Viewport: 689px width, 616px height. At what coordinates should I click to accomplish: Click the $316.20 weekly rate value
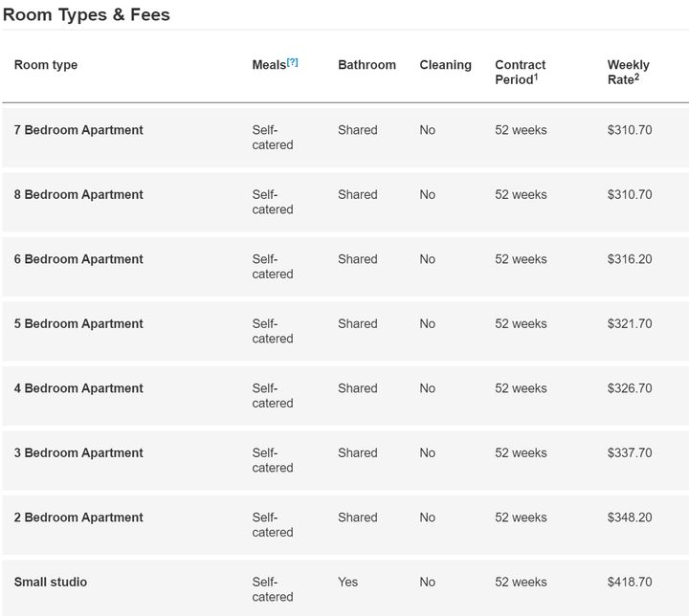[630, 259]
